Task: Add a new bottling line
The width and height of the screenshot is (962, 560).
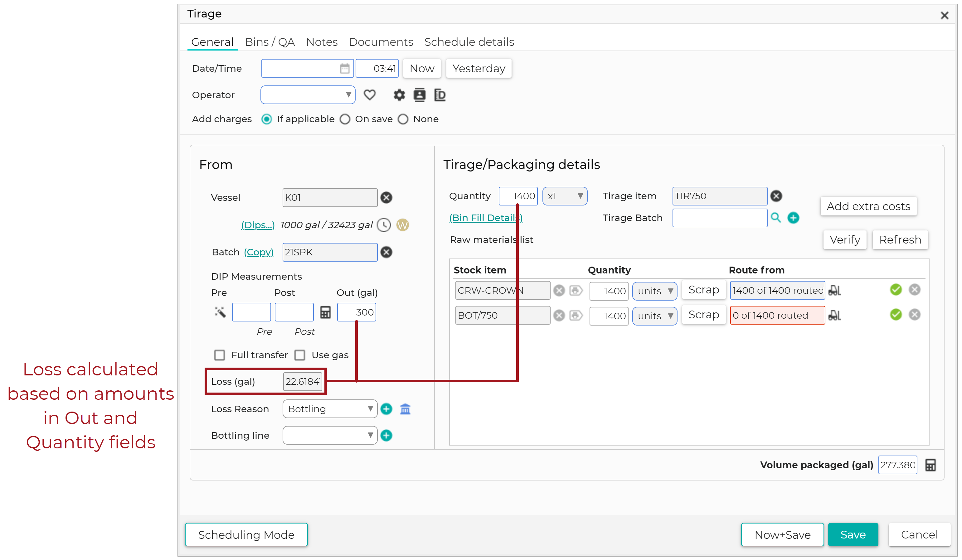Action: click(386, 436)
